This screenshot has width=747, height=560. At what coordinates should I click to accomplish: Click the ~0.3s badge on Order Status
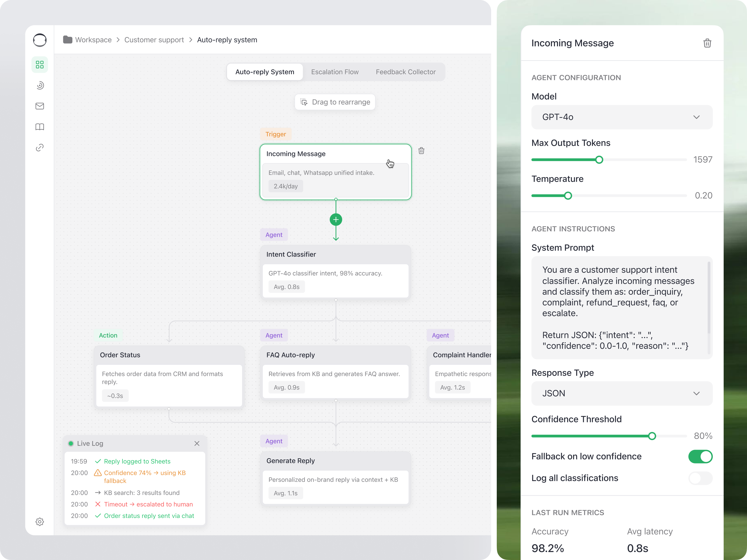pyautogui.click(x=115, y=396)
